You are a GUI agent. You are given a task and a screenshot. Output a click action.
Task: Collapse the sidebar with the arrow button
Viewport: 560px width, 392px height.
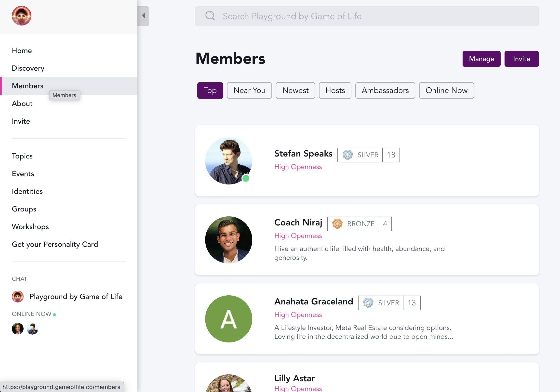144,16
